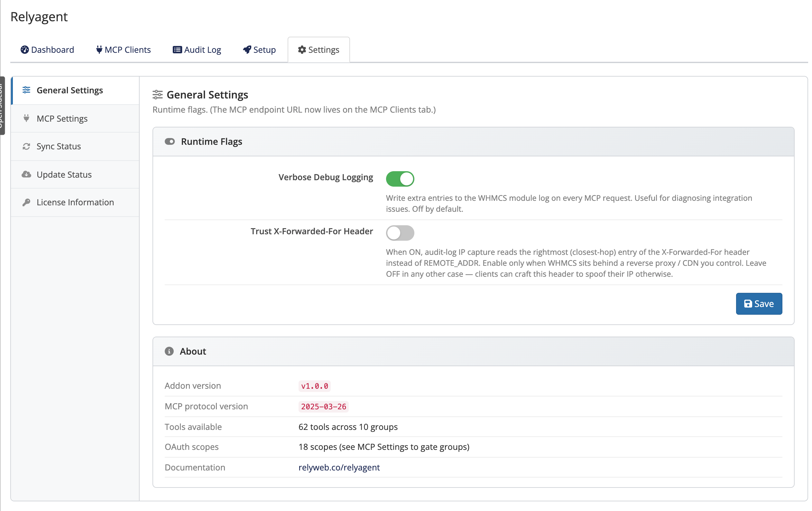Save the runtime flag settings
This screenshot has width=812, height=511.
click(x=759, y=303)
